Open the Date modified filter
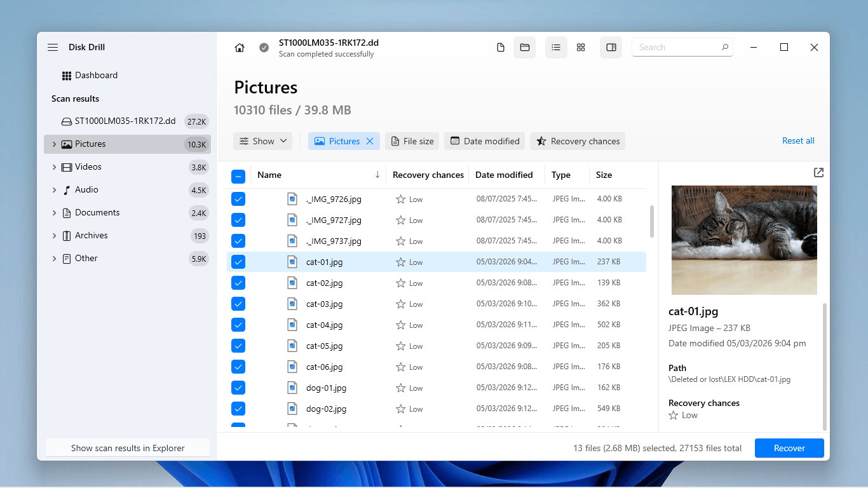Viewport: 868px width, 488px height. [x=485, y=141]
